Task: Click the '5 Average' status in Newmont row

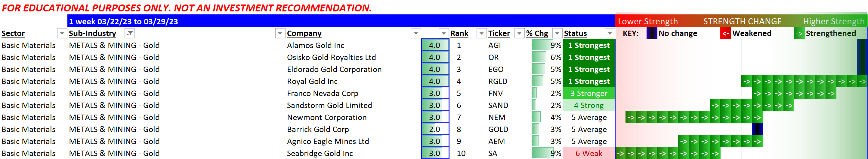Action: pos(589,117)
